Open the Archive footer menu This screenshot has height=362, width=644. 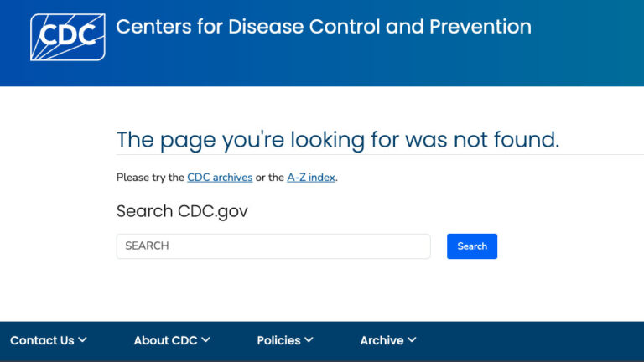388,340
